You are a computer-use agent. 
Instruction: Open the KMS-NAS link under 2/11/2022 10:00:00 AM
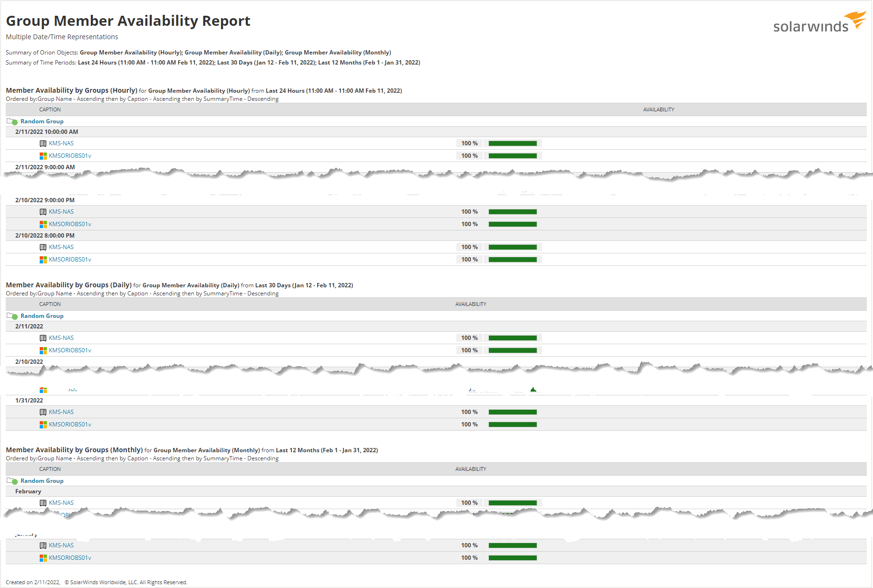61,143
